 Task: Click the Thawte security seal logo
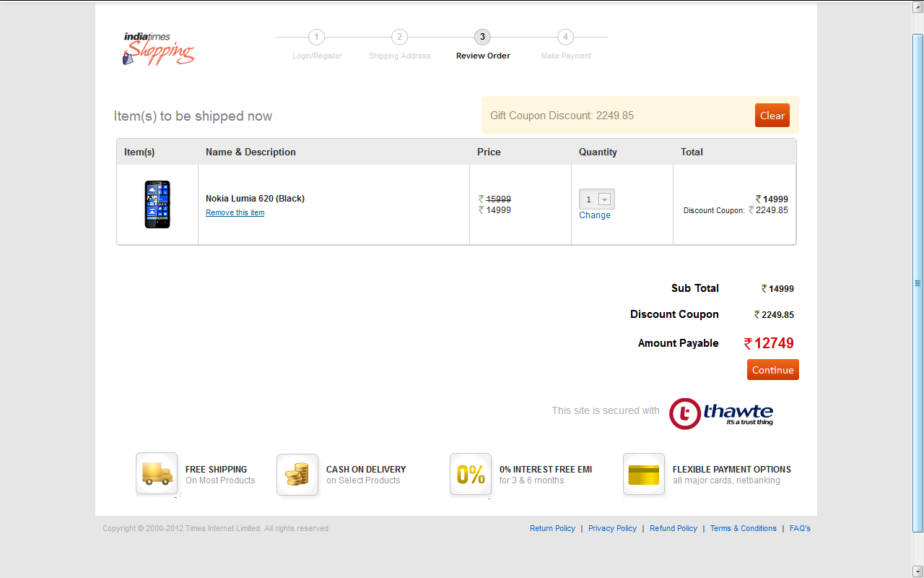(x=721, y=413)
